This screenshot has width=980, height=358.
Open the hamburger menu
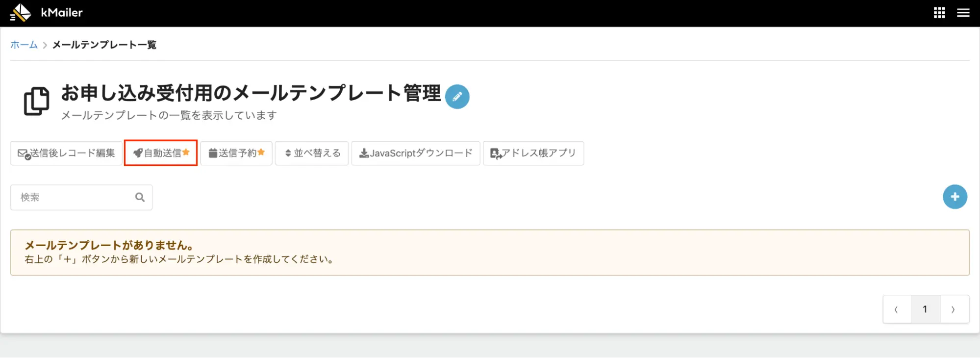click(963, 13)
